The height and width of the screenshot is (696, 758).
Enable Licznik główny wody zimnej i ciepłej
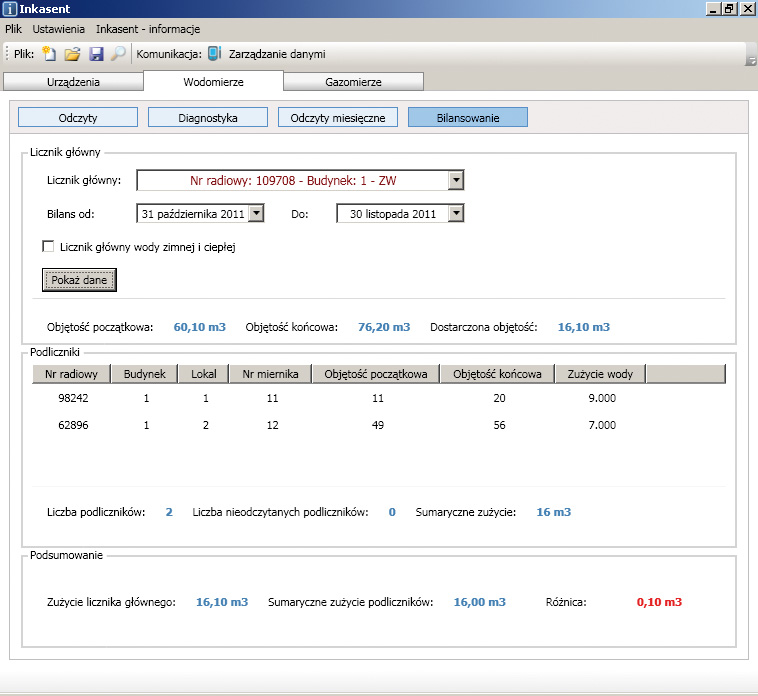pos(48,246)
